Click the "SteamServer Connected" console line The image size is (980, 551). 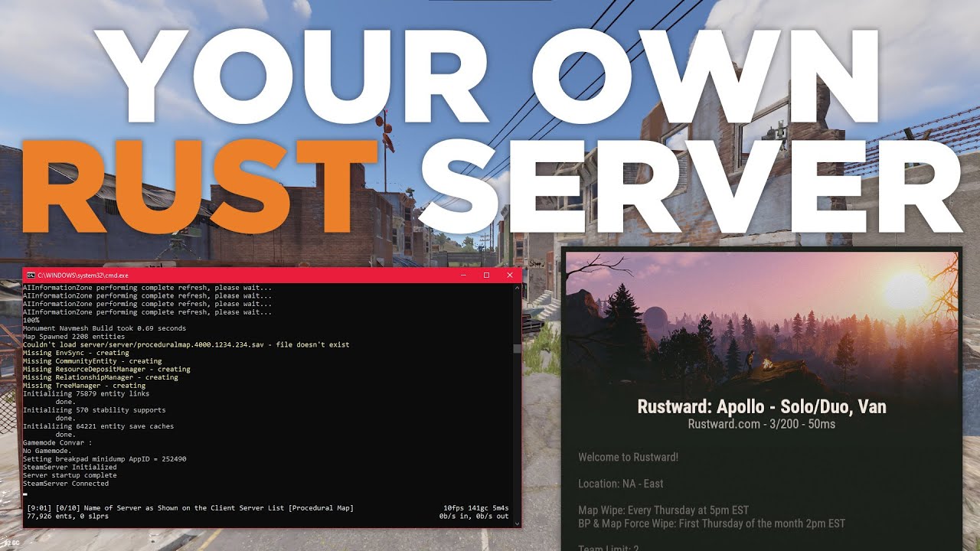(66, 484)
